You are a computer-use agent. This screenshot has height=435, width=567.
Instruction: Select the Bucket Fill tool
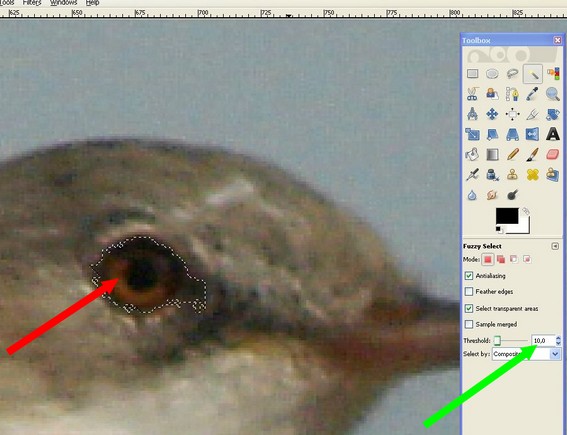(x=472, y=155)
